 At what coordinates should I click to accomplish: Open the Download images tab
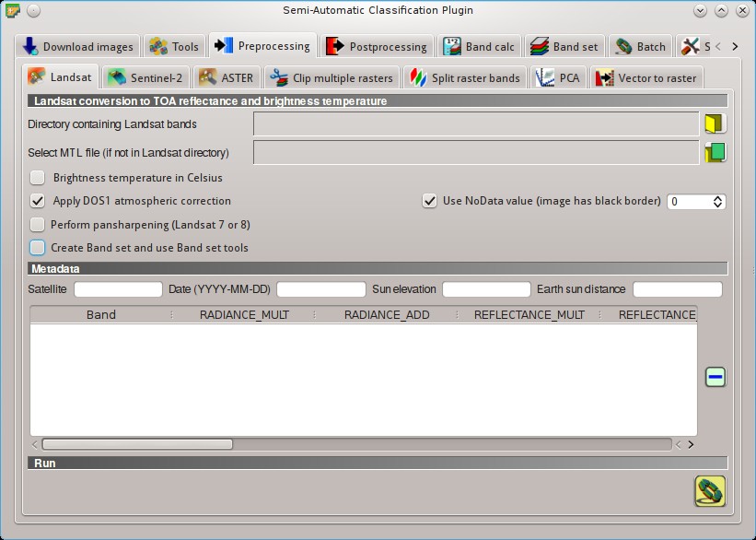[x=77, y=47]
